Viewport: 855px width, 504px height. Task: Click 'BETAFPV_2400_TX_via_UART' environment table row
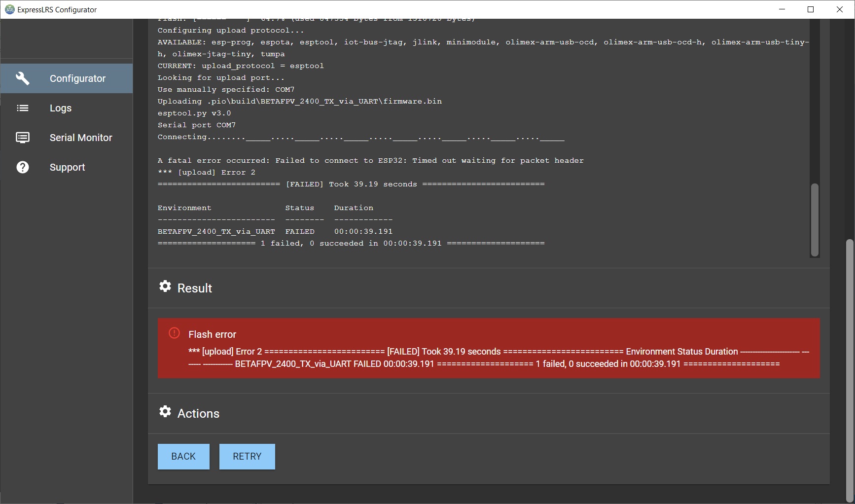[275, 232]
